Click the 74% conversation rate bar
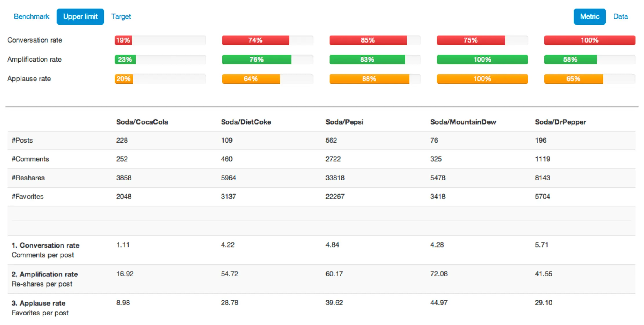This screenshot has width=644, height=325. pyautogui.click(x=255, y=40)
